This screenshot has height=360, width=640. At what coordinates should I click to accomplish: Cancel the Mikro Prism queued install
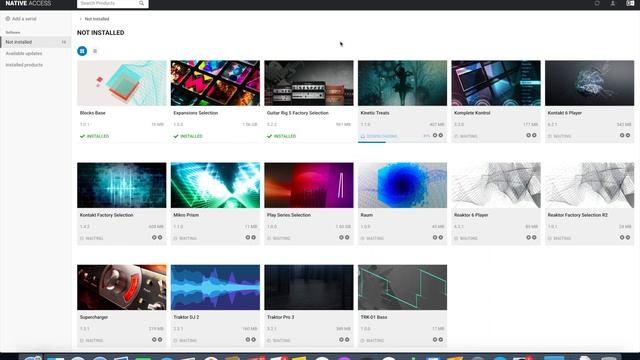click(x=253, y=238)
